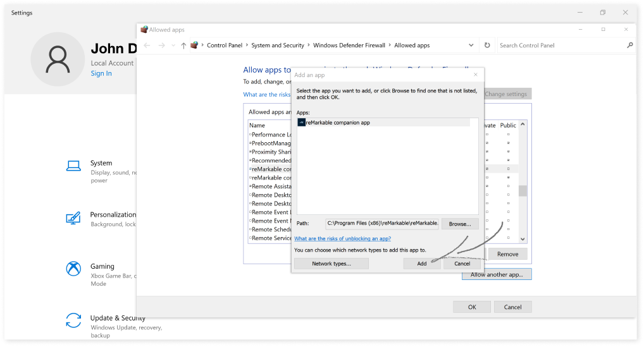644x347 pixels.
Task: Expand the address bar history dropdown
Action: [471, 46]
